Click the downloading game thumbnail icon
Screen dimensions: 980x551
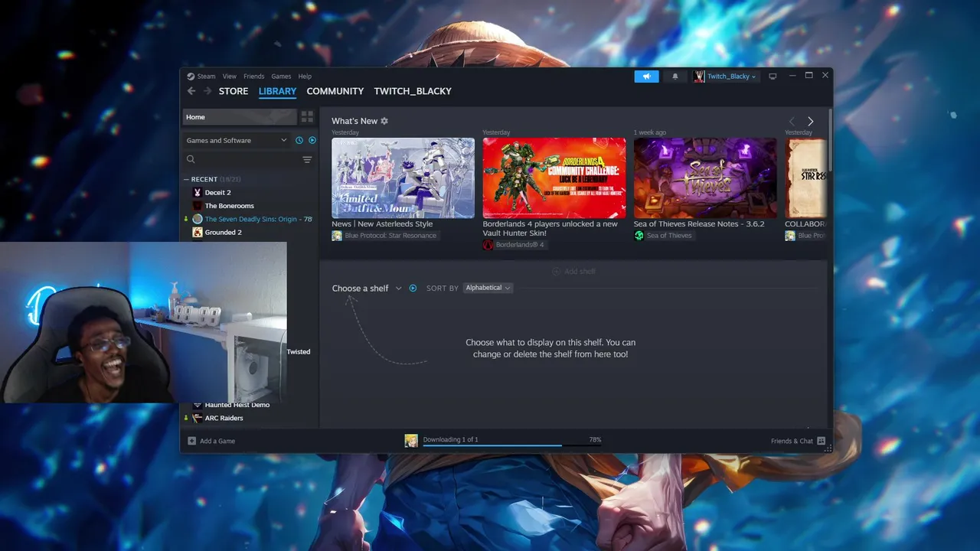pyautogui.click(x=411, y=441)
